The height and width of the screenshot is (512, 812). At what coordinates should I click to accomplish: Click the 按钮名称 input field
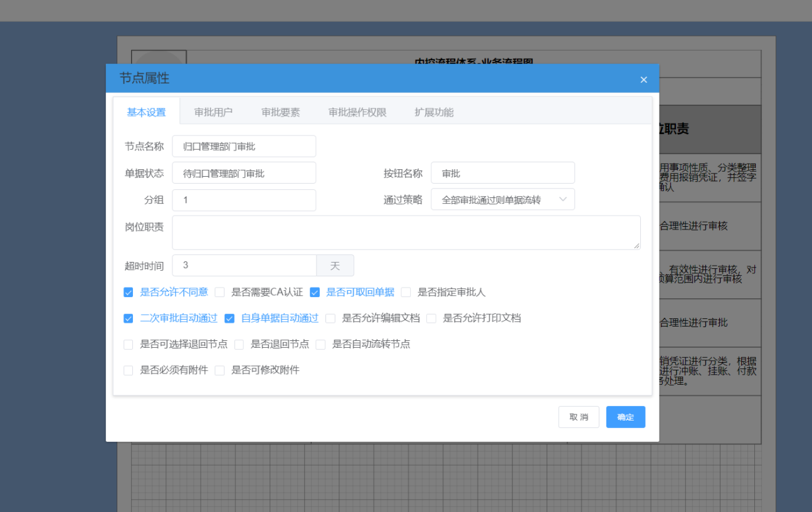(x=503, y=173)
